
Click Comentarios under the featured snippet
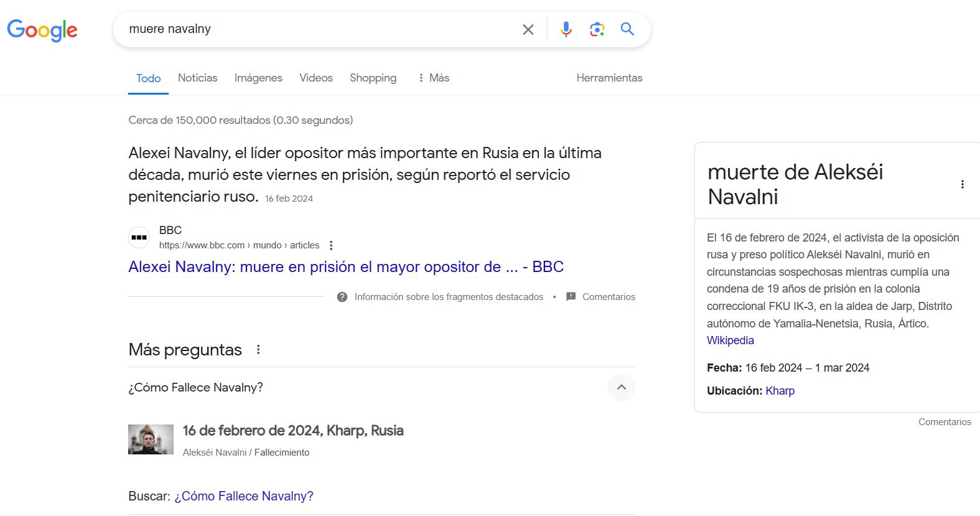tap(609, 297)
